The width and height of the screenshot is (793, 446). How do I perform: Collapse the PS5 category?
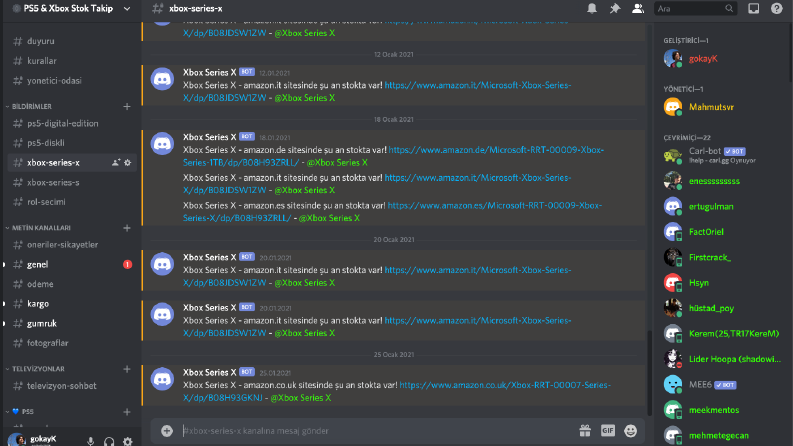(x=20, y=412)
